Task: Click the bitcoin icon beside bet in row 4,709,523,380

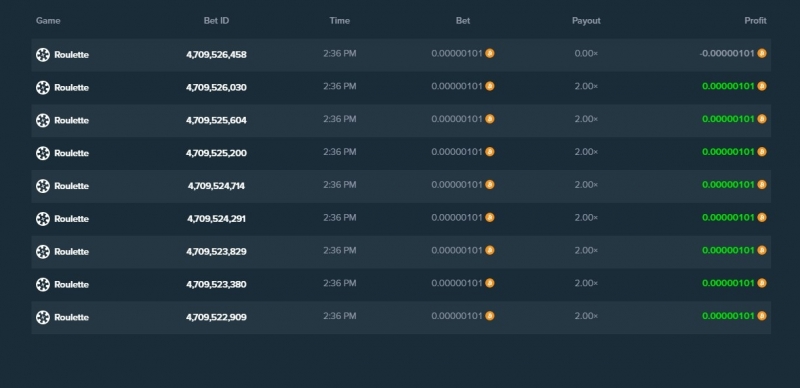Action: tap(490, 283)
